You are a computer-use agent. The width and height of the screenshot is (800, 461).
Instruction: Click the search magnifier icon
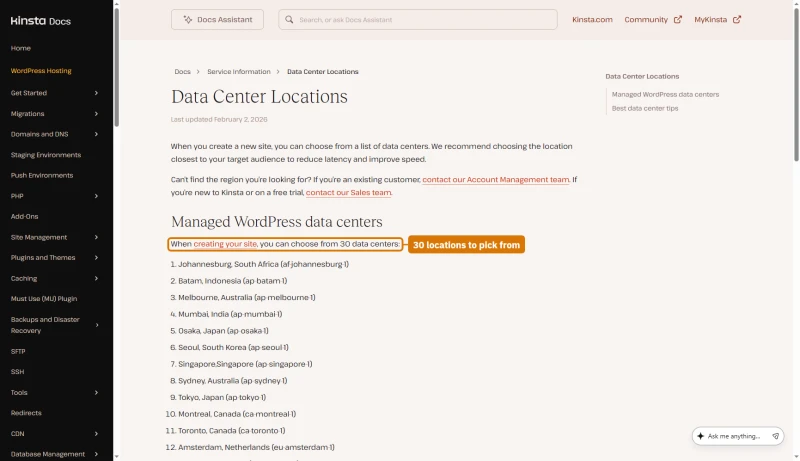[x=289, y=19]
